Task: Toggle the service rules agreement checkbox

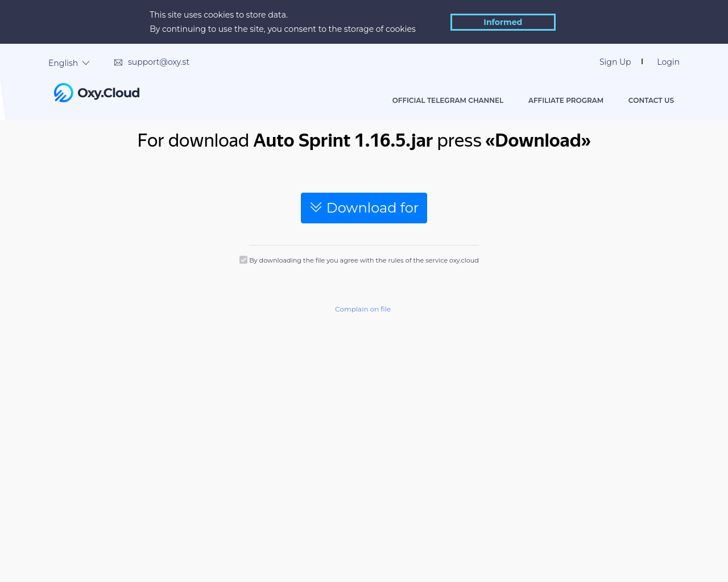Action: (x=243, y=260)
